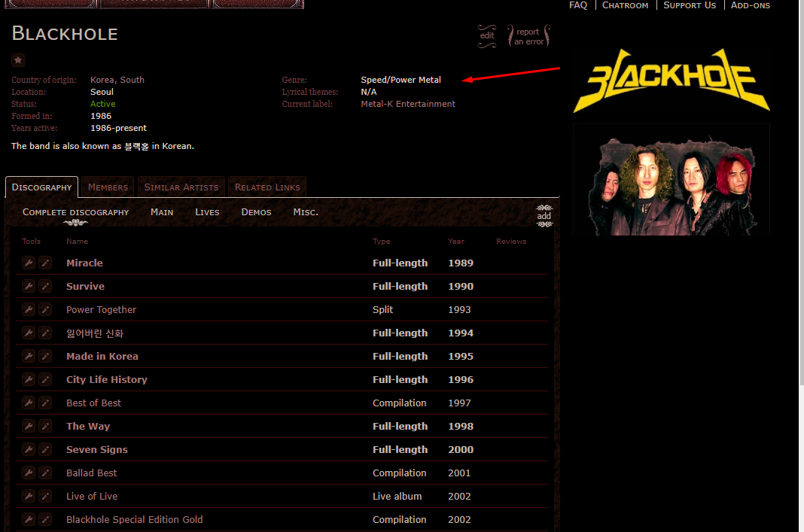Click the wrench icon for The Way
The width and height of the screenshot is (804, 532).
pos(29,427)
